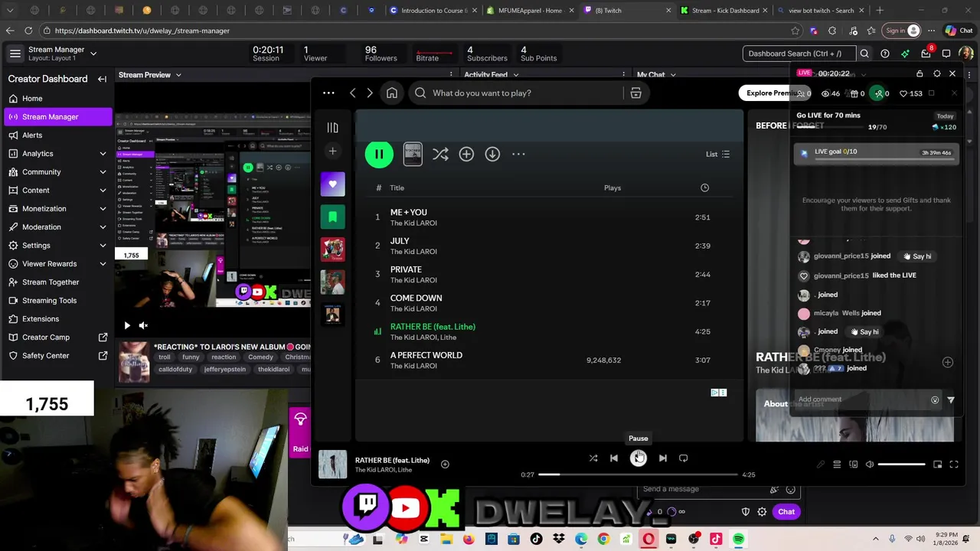This screenshot has width=980, height=551.
Task: Add RATHER BE to Liked Songs
Action: tap(445, 464)
